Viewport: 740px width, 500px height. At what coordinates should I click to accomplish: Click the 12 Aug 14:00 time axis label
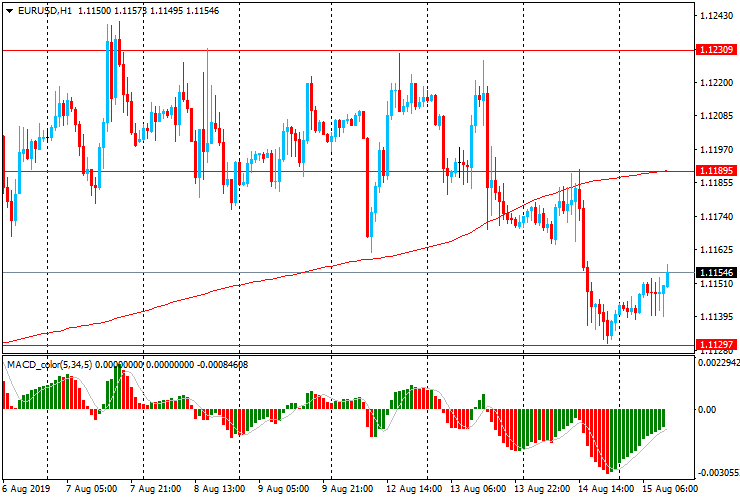coord(414,489)
